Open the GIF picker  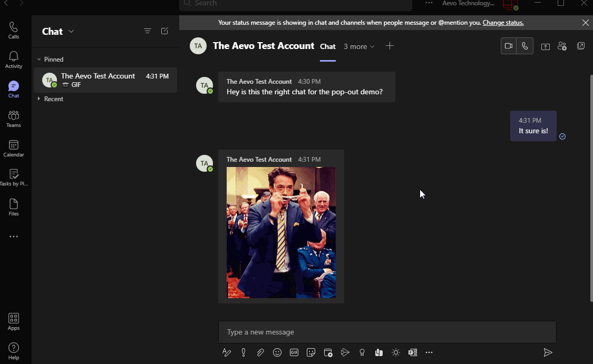(294, 352)
